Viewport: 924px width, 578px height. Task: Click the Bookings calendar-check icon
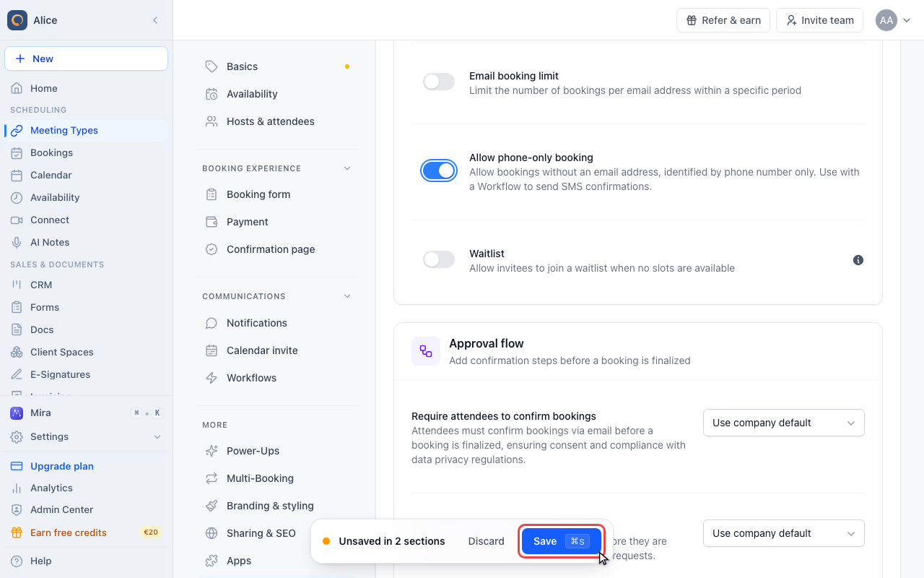[17, 152]
